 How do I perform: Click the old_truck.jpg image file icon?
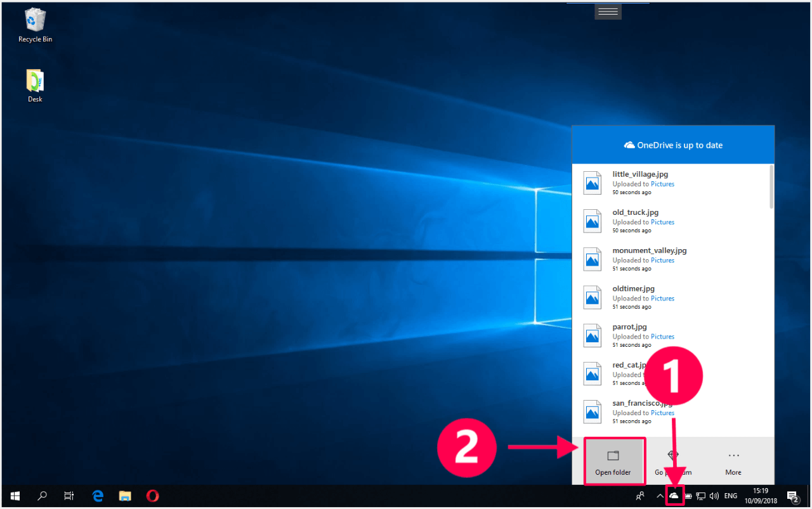pyautogui.click(x=593, y=221)
